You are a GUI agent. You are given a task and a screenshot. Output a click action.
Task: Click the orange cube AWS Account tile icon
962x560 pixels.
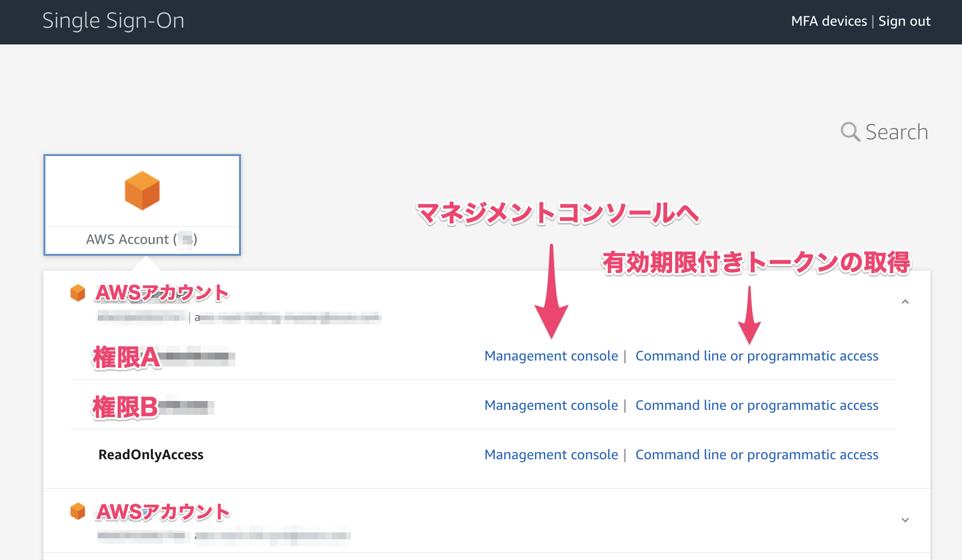[x=142, y=191]
